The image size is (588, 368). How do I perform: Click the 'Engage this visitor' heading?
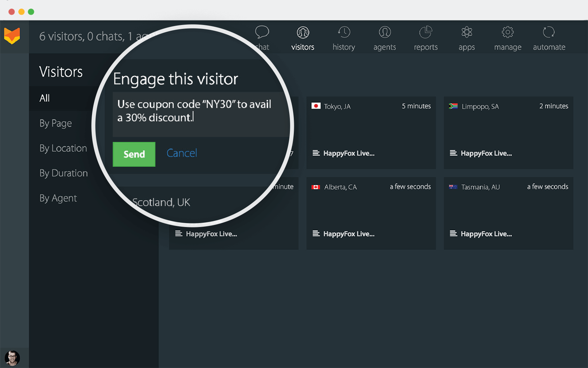pyautogui.click(x=175, y=79)
